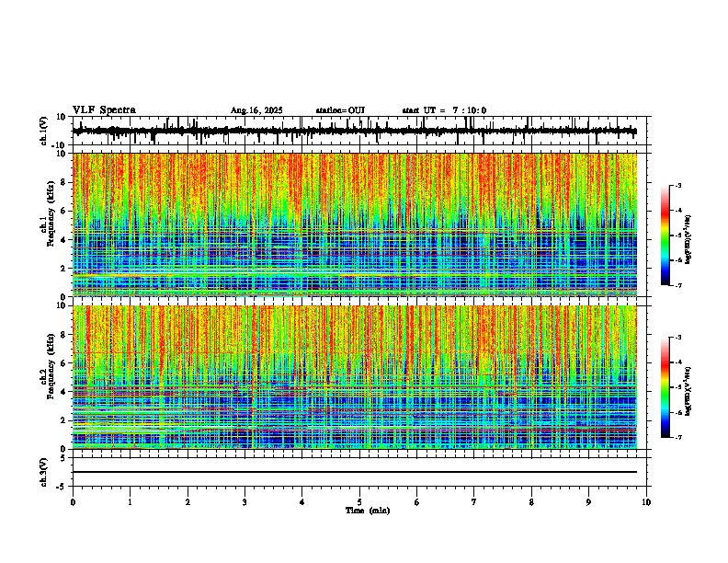Click time-axis tick label "4"

click(302, 502)
